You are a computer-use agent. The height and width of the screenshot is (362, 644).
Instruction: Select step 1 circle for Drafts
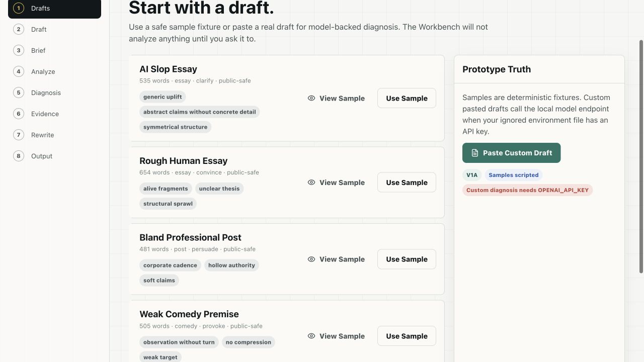19,8
